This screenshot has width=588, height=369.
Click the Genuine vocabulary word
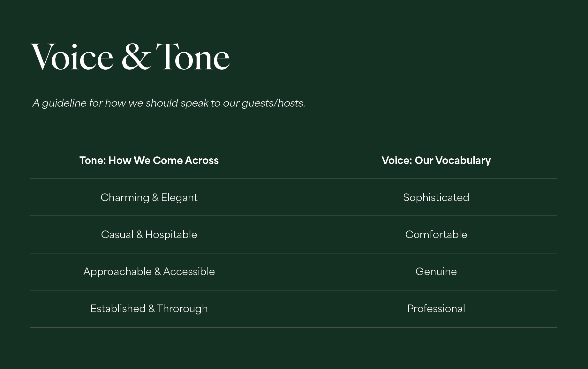436,272
